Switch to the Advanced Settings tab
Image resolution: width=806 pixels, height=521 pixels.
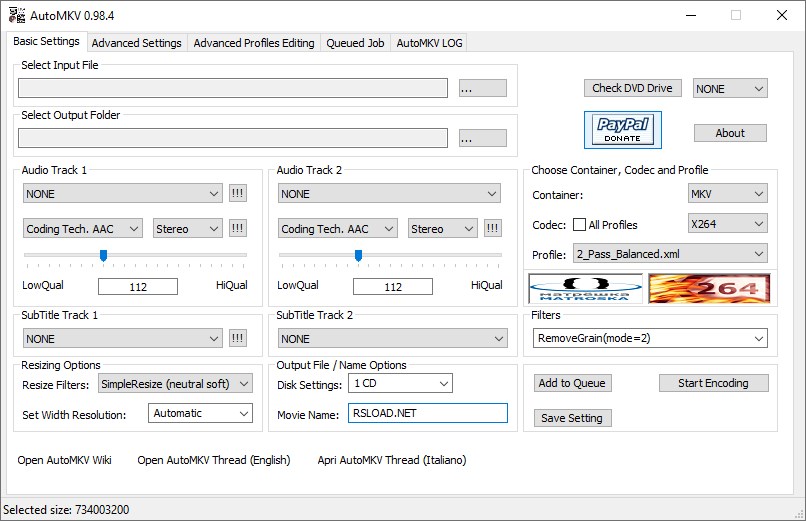pyautogui.click(x=136, y=43)
